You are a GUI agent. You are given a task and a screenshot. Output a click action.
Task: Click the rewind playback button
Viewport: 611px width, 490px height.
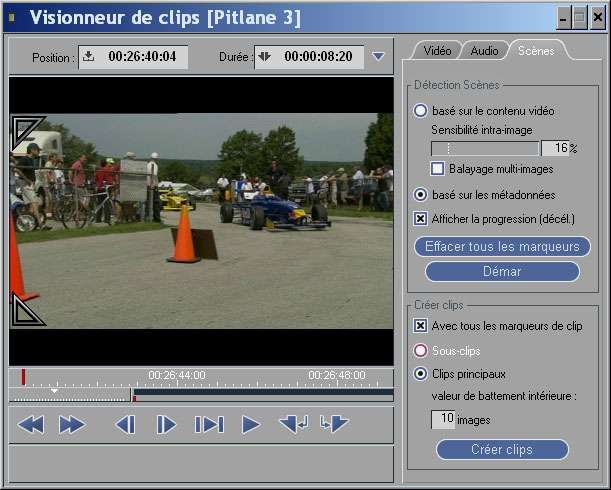pos(31,425)
